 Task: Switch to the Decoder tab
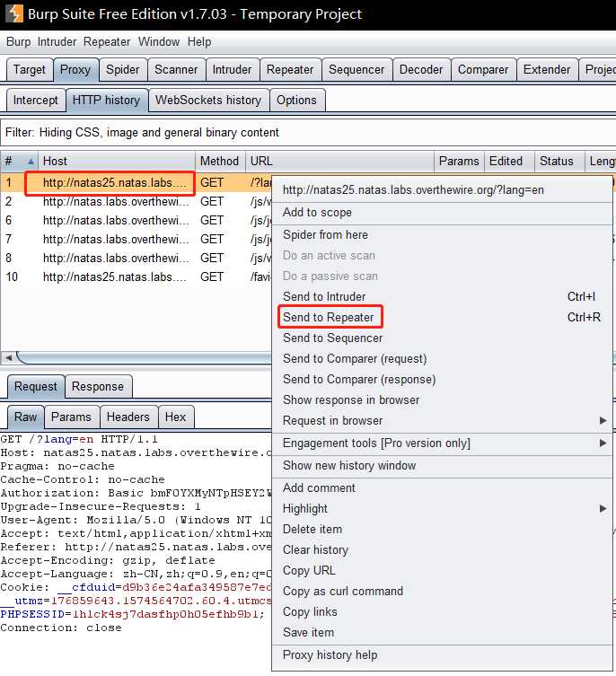click(x=421, y=70)
